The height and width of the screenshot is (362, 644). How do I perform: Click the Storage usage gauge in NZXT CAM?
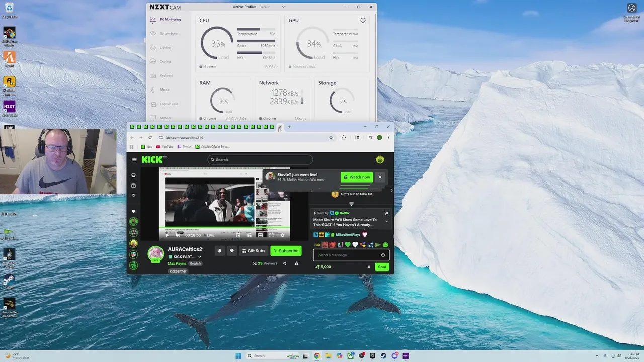342,101
